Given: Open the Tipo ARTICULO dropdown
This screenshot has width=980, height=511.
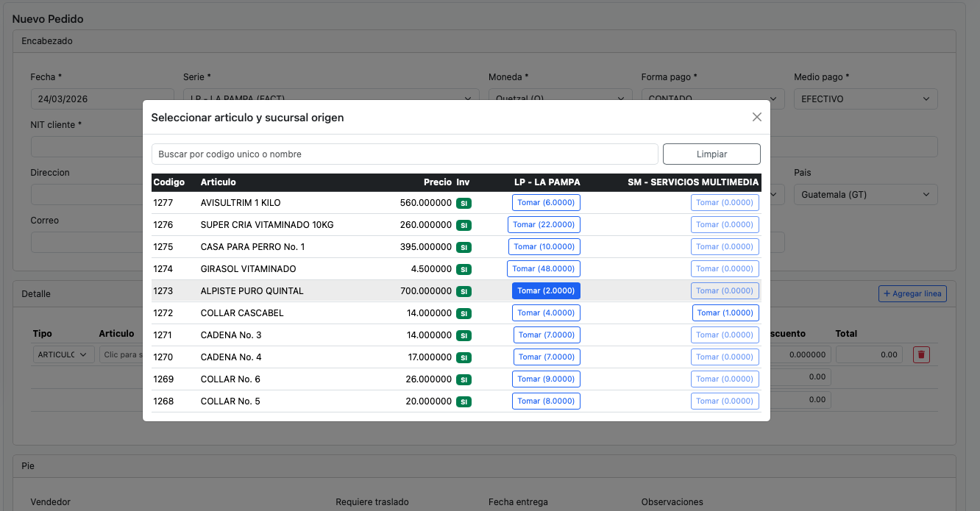Looking at the screenshot, I should (63, 354).
